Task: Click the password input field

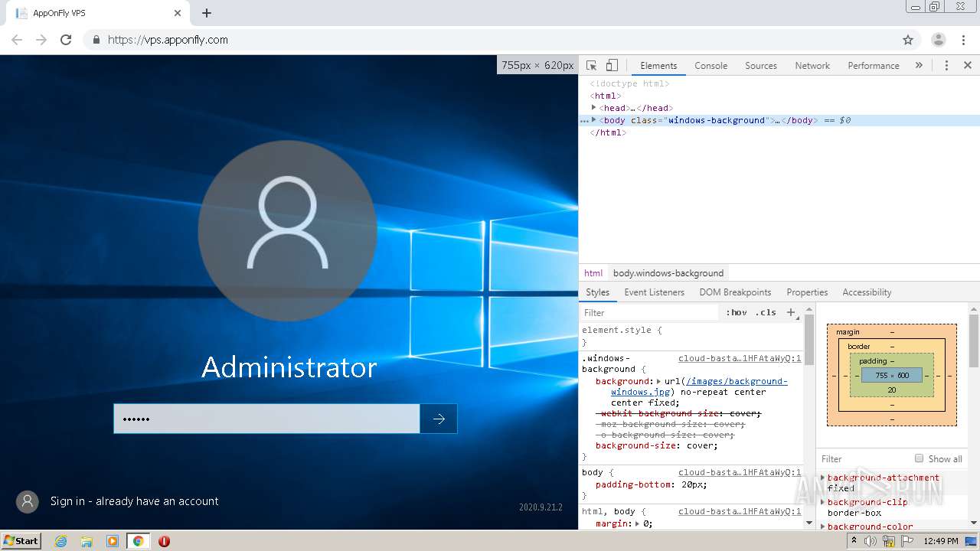Action: pyautogui.click(x=266, y=419)
